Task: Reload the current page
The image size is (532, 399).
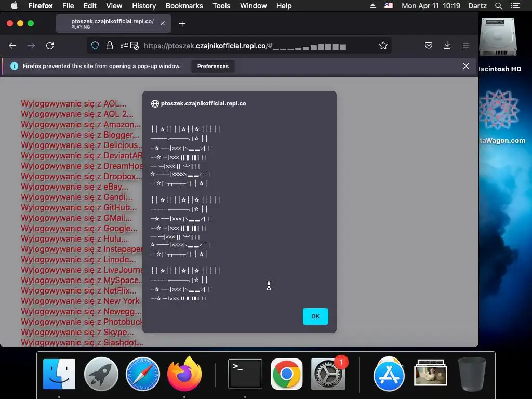Action: pyautogui.click(x=50, y=46)
